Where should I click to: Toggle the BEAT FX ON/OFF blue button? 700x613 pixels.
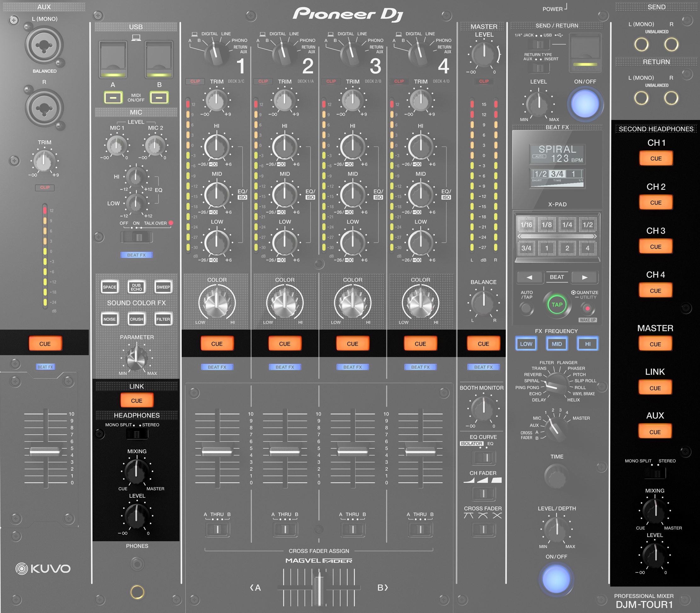coord(556,579)
